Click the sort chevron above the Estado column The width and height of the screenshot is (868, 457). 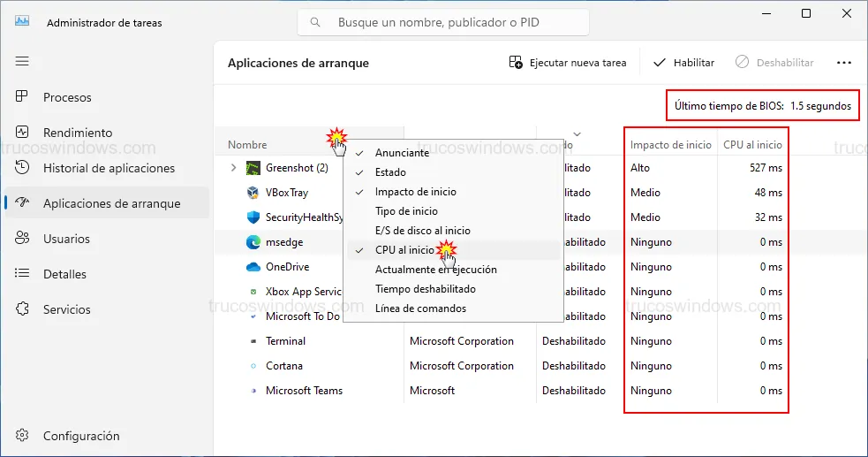point(577,133)
